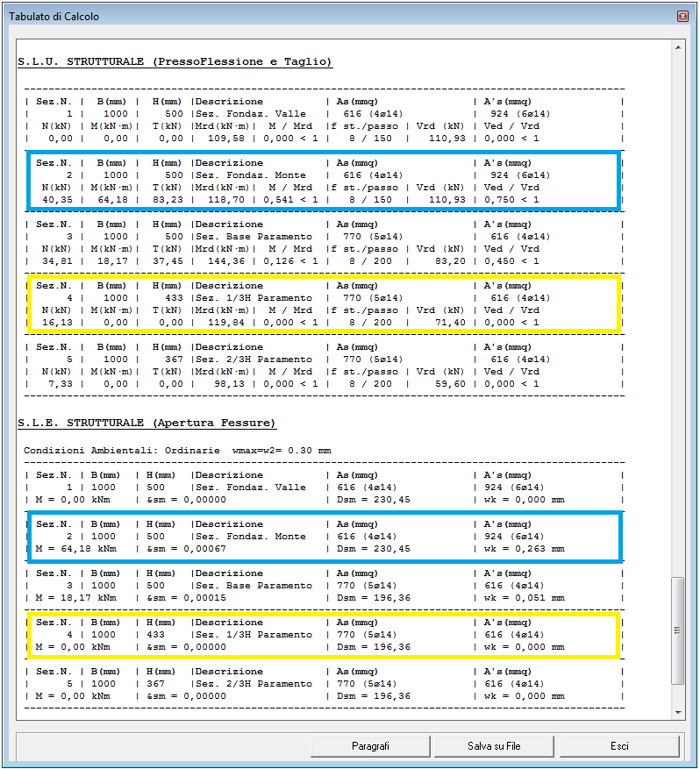Click N value 34,81
This screenshot has height=769, width=700.
click(57, 261)
